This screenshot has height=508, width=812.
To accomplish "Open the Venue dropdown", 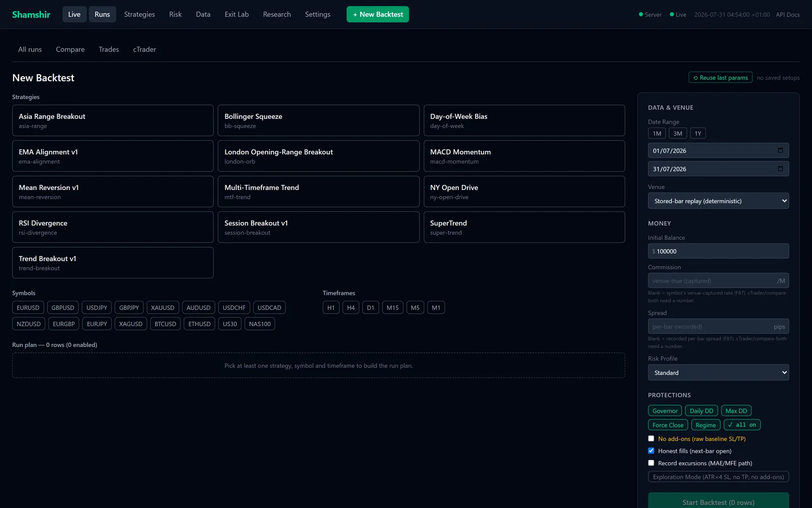I will (x=718, y=201).
